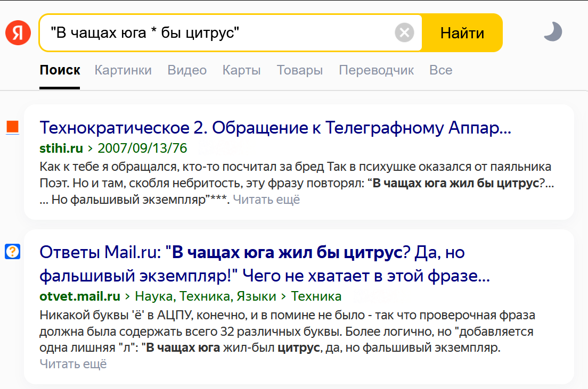Open the Технократическое 2 result title
588x389 pixels.
(275, 128)
